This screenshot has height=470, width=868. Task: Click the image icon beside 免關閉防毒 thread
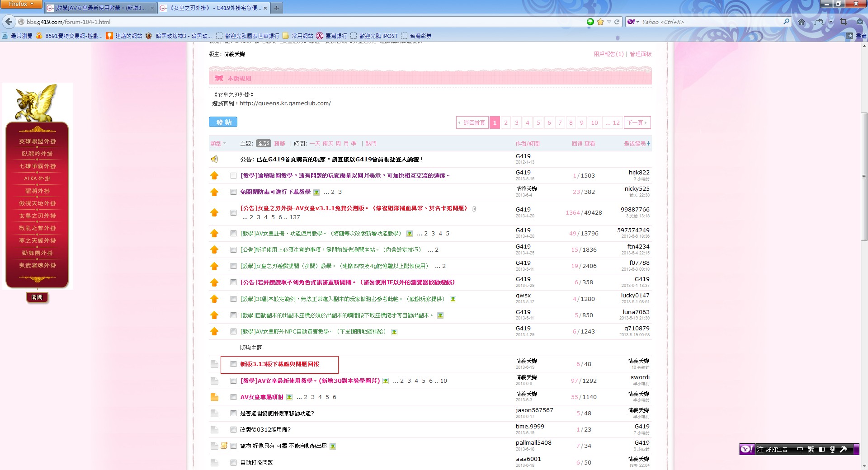pos(316,192)
